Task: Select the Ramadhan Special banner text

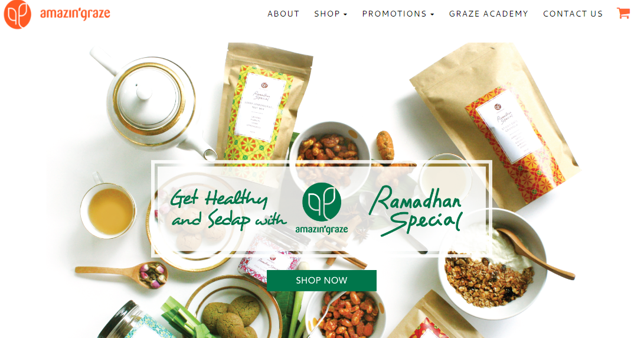Action: click(416, 210)
